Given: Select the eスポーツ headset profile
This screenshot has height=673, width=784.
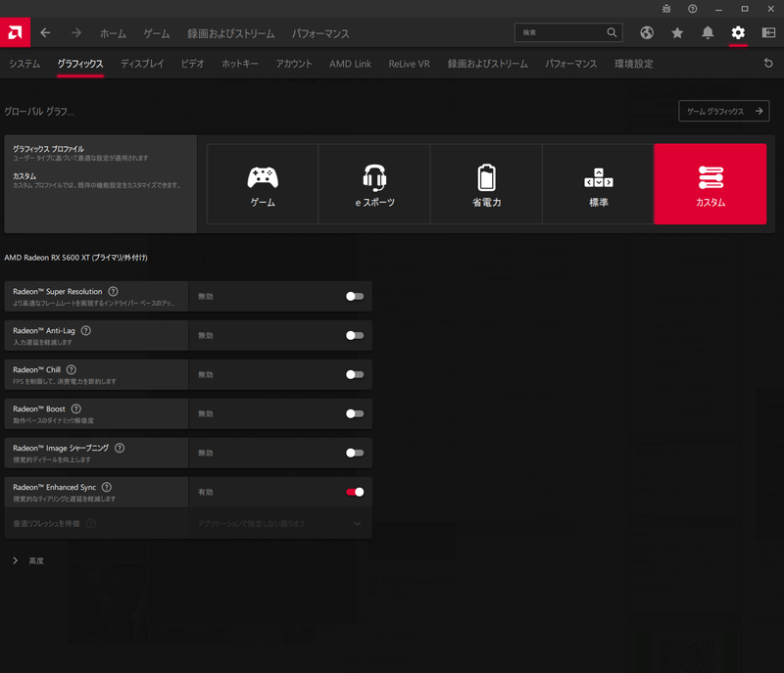Looking at the screenshot, I should [373, 184].
